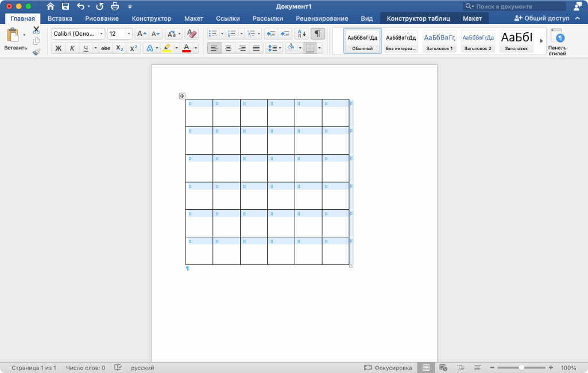Open the Styles pane (Панель стилей)
This screenshot has width=588, height=373.
pos(557,42)
